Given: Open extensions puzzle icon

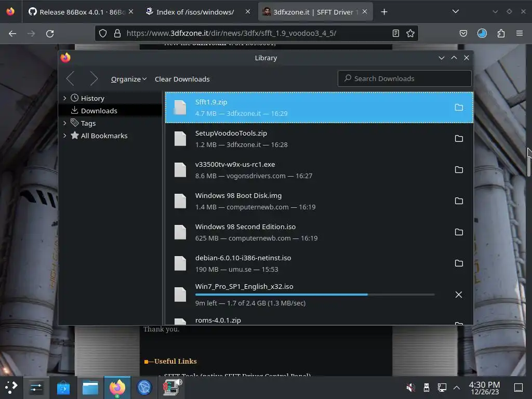Looking at the screenshot, I should (501, 33).
